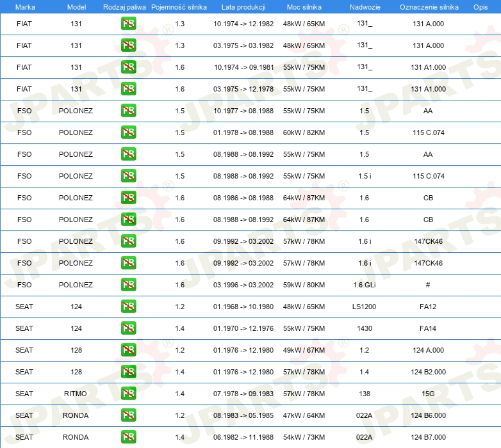Click the power value 59kW / 80KM

[x=304, y=285]
